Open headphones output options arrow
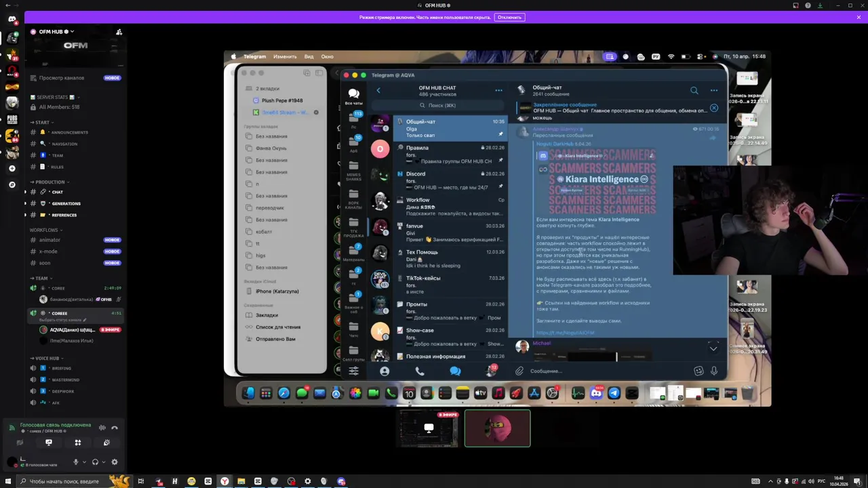The image size is (868, 488). pos(104,462)
